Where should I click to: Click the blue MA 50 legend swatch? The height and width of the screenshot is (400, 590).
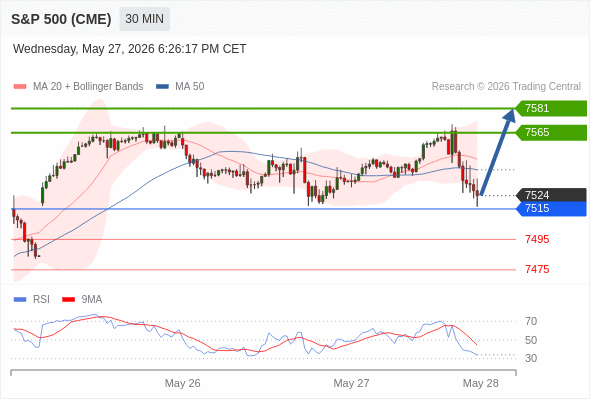coord(162,87)
